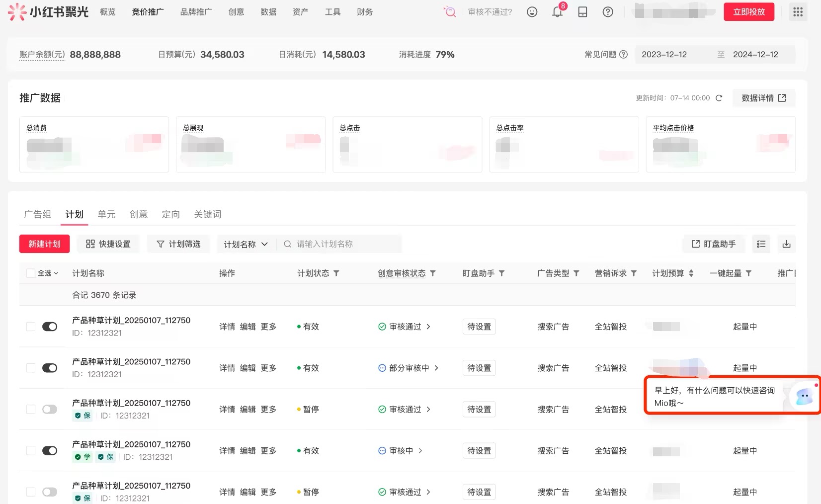
Task: Sort by the 计划预算 column arrows
Action: (691, 273)
